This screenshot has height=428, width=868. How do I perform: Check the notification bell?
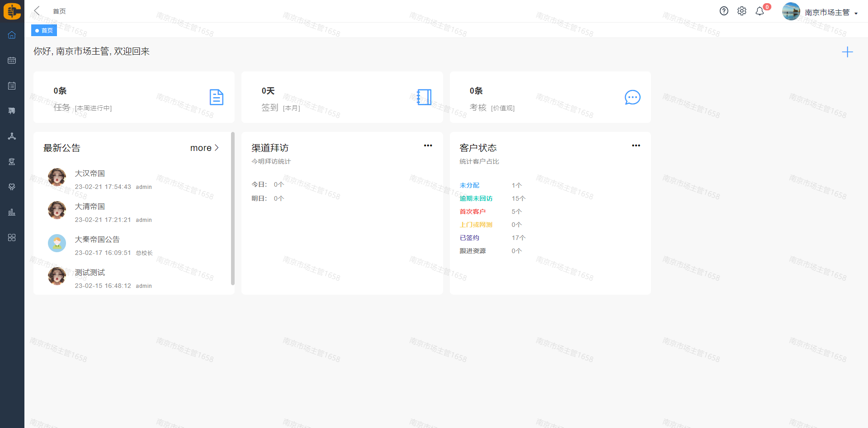coord(760,11)
